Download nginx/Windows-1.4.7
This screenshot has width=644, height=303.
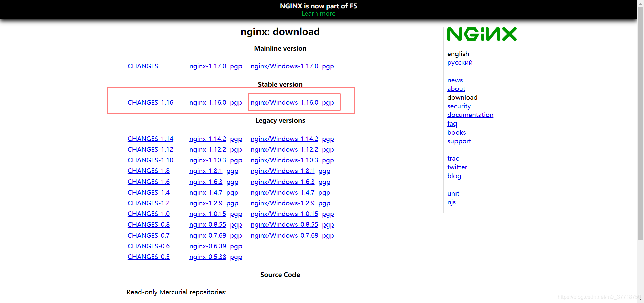click(282, 192)
